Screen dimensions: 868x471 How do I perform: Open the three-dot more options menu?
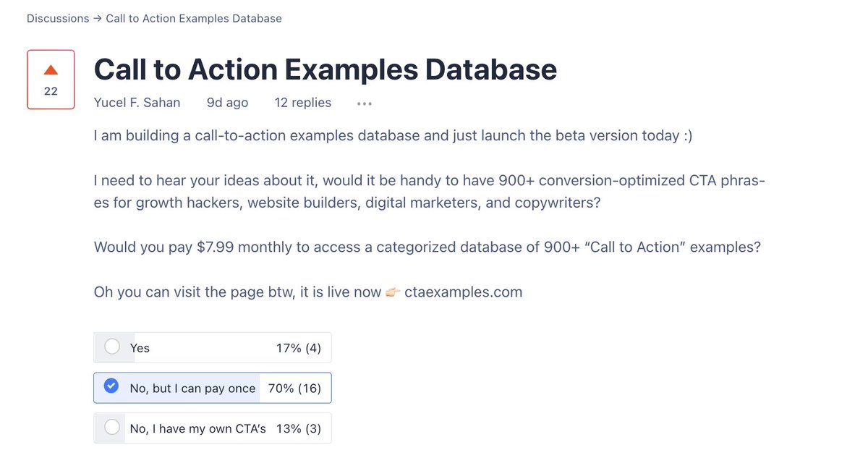pos(365,103)
